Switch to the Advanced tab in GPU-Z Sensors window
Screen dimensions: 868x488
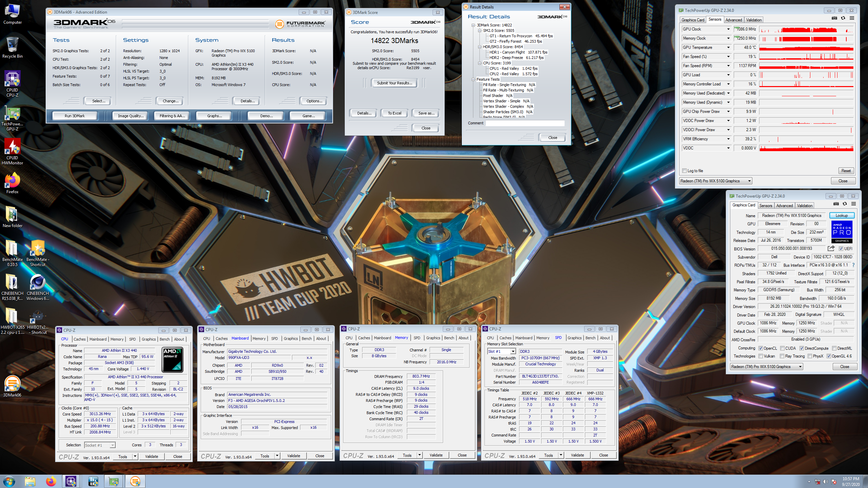[734, 20]
